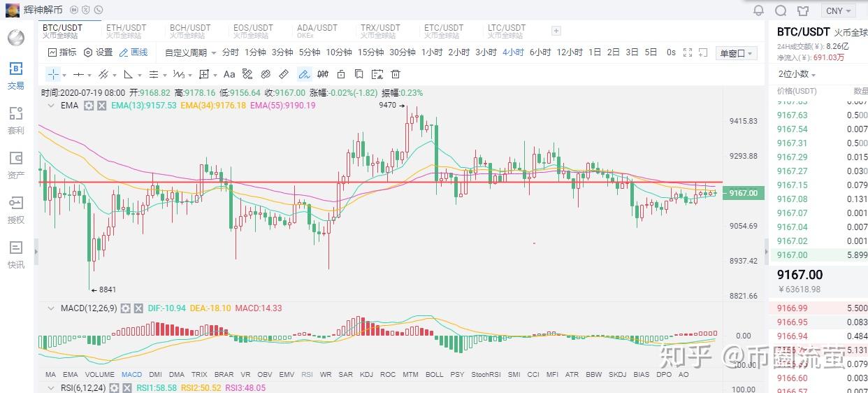Open the 单窗口 window layout dropdown
The image size is (868, 393).
737,53
